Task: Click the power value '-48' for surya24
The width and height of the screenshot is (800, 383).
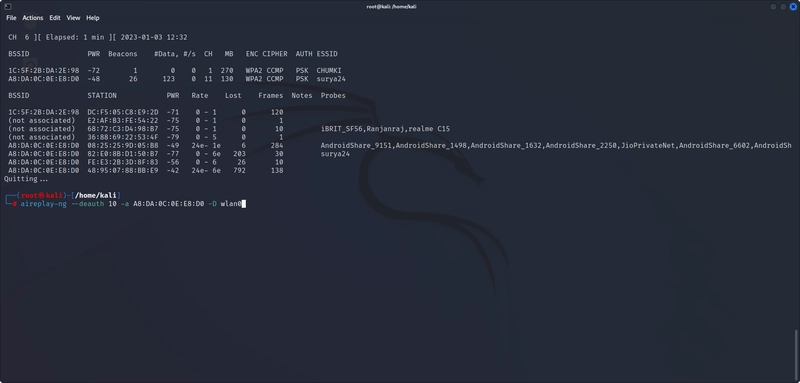Action: 94,79
